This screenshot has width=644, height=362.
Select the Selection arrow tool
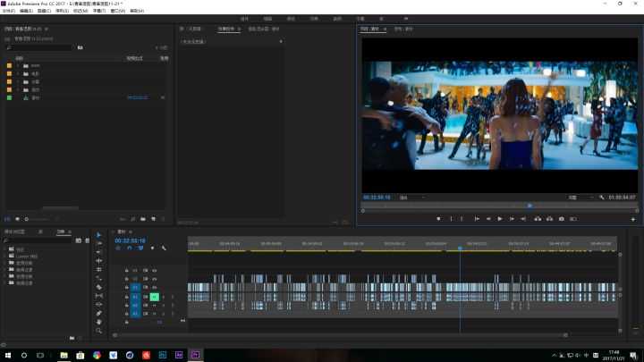pos(99,235)
